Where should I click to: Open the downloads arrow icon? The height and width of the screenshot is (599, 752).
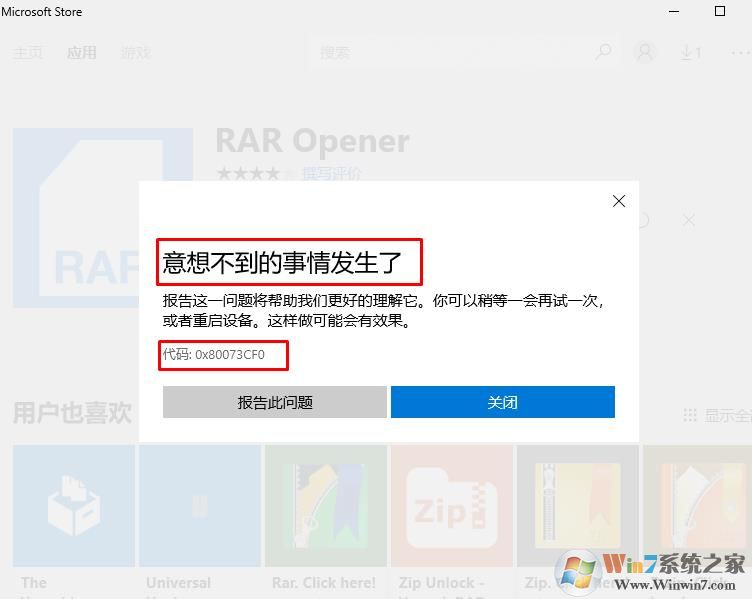[691, 52]
